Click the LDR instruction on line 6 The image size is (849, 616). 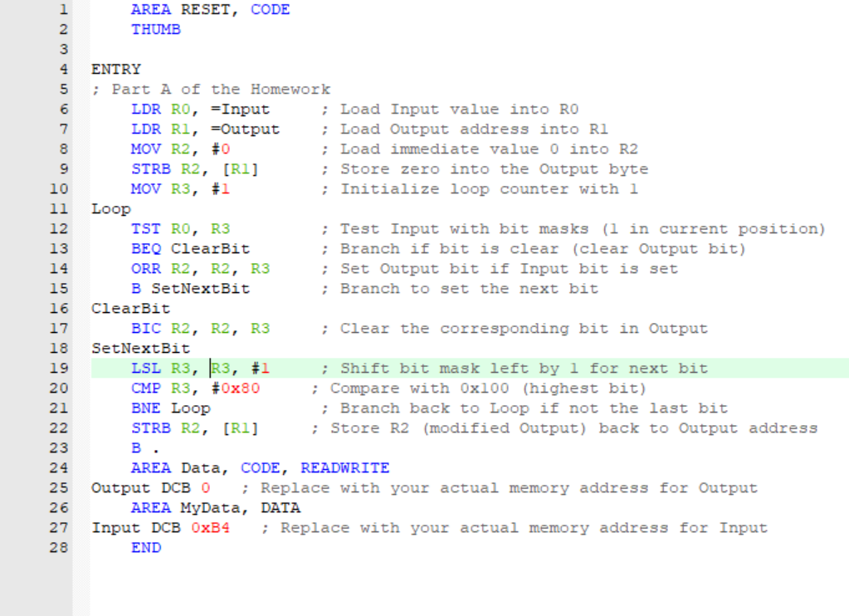145,109
